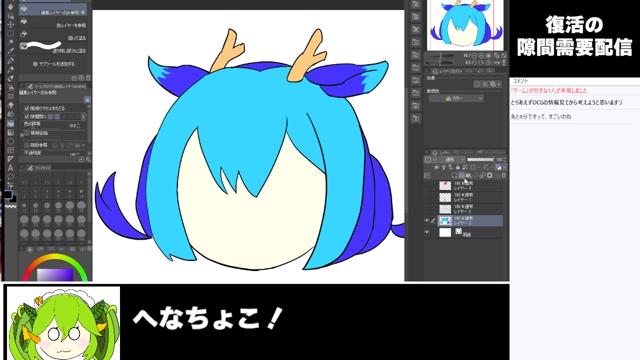Choose the 他レイヤーを参照 sub tool
This screenshot has height=360, width=640.
53,25
